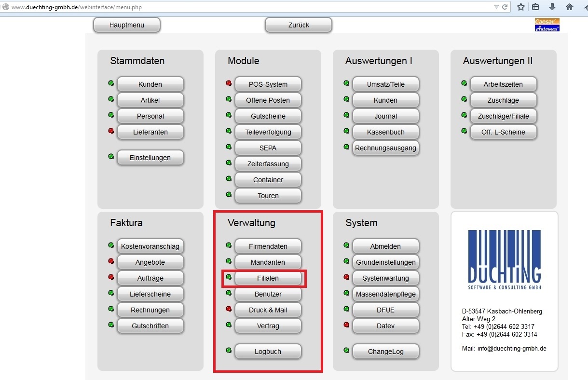Open Kunden under Auswertungen I
Image resolution: width=588 pixels, height=380 pixels.
point(385,100)
